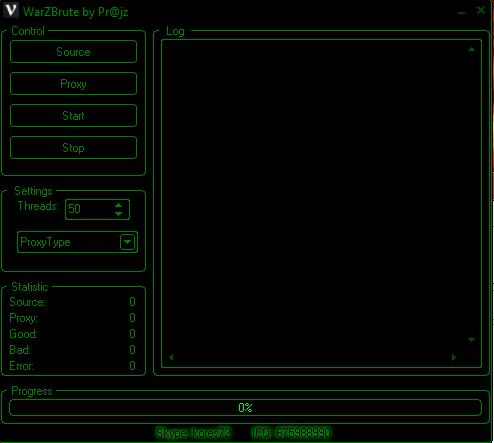Start the brute process
Screen dimensions: 494x443
tap(73, 116)
